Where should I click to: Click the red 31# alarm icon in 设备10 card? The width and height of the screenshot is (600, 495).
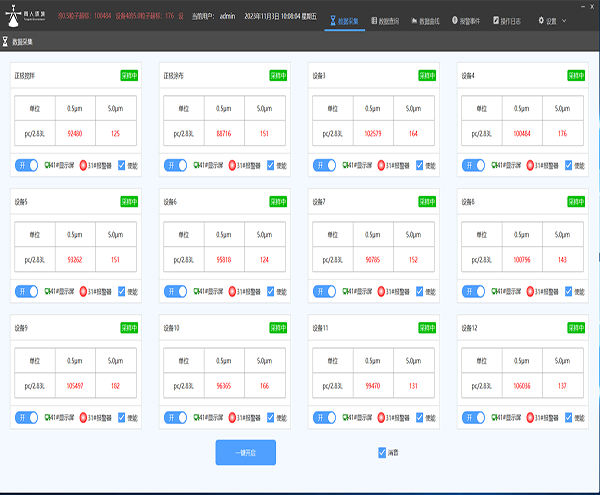[232, 417]
